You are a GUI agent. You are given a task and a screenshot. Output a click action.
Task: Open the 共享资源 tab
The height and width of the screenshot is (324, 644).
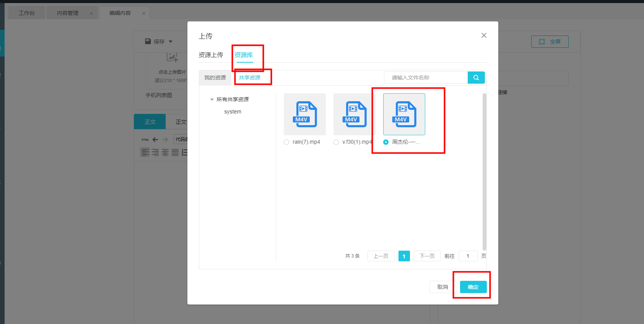(x=249, y=78)
